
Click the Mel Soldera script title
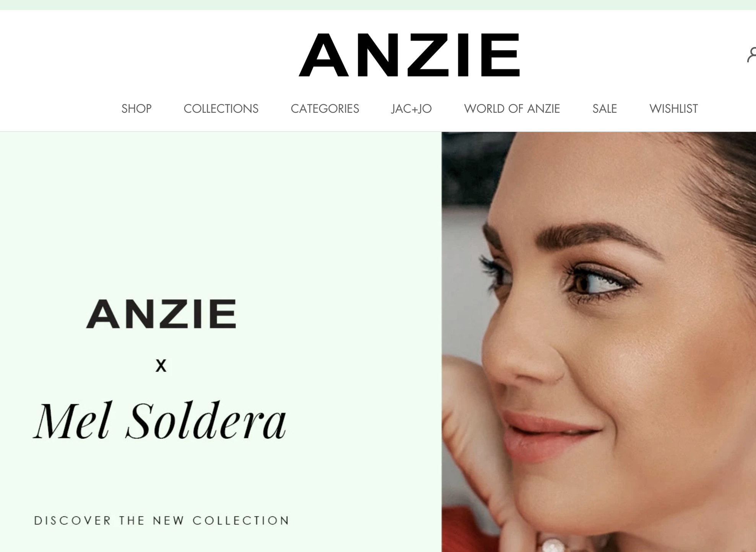click(160, 420)
